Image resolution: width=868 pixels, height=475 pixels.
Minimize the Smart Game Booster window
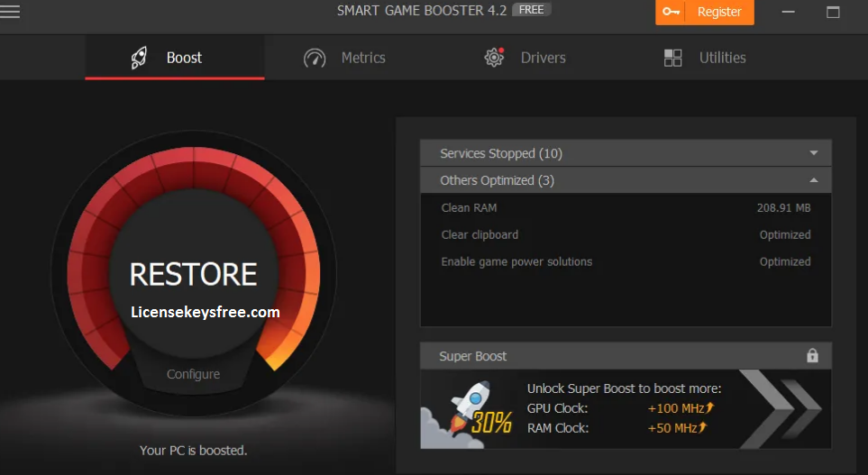789,12
